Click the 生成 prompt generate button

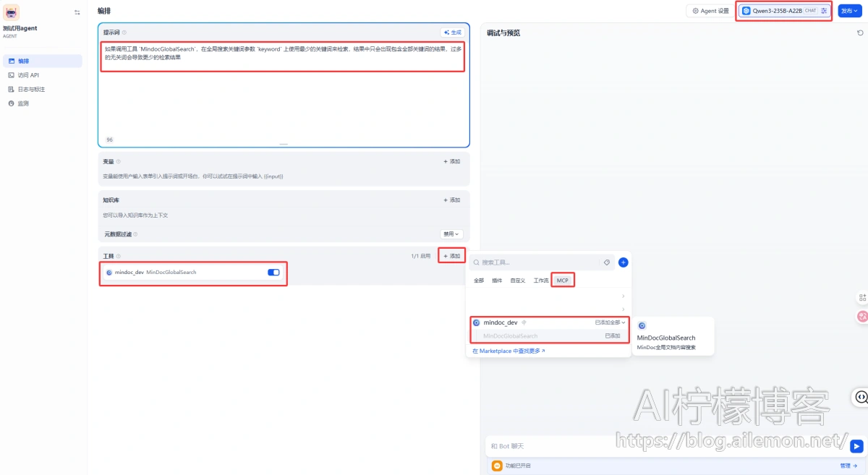pos(451,33)
